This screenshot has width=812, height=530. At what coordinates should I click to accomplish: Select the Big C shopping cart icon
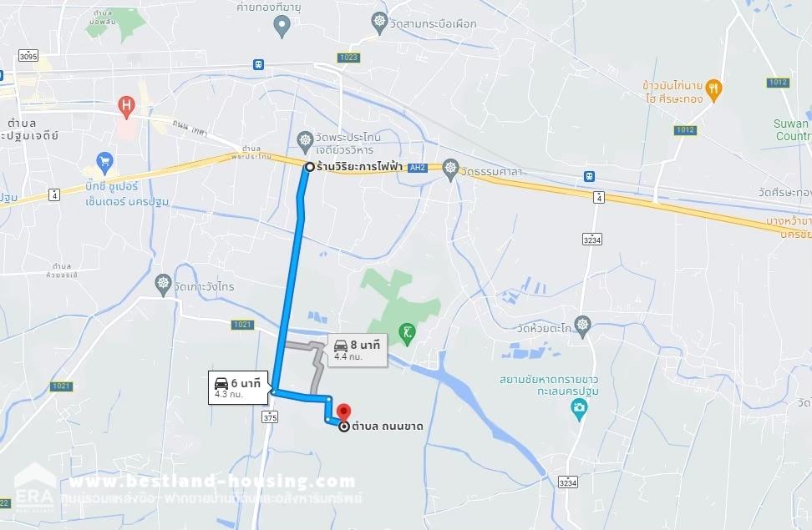point(105,163)
